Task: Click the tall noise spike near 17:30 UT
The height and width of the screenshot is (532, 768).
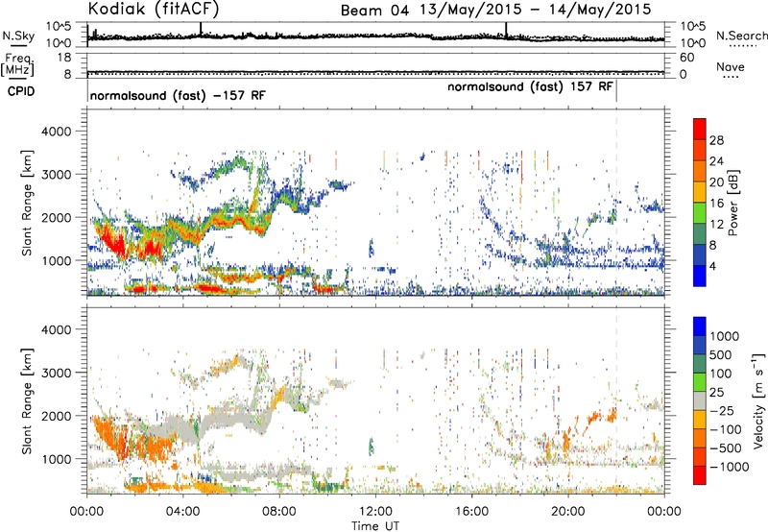Action: tap(507, 30)
